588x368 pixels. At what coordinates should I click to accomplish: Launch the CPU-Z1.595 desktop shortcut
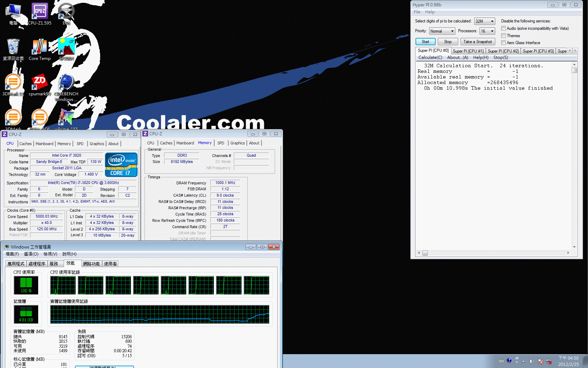(40, 14)
